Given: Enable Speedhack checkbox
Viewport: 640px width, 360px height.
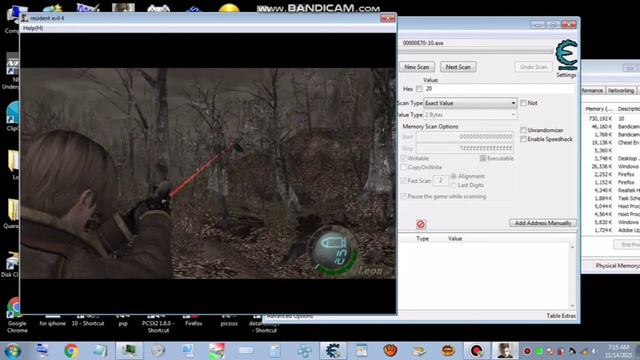Looking at the screenshot, I should coord(523,139).
